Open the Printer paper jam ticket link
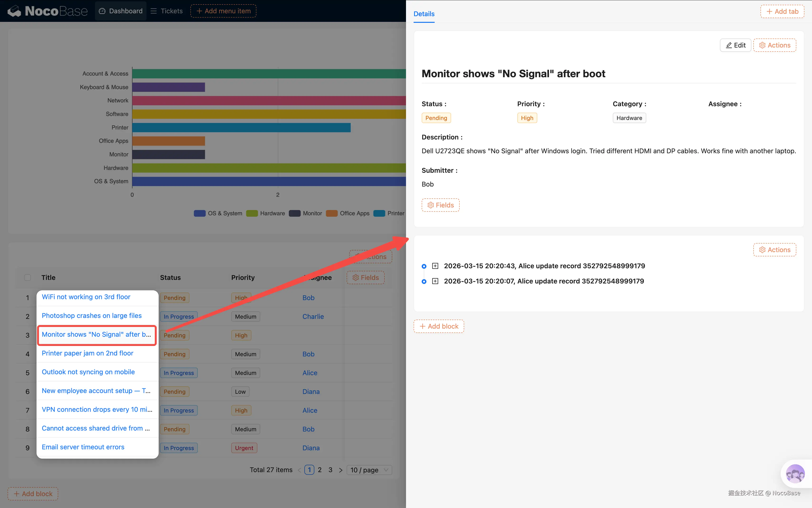812x508 pixels. tap(87, 353)
